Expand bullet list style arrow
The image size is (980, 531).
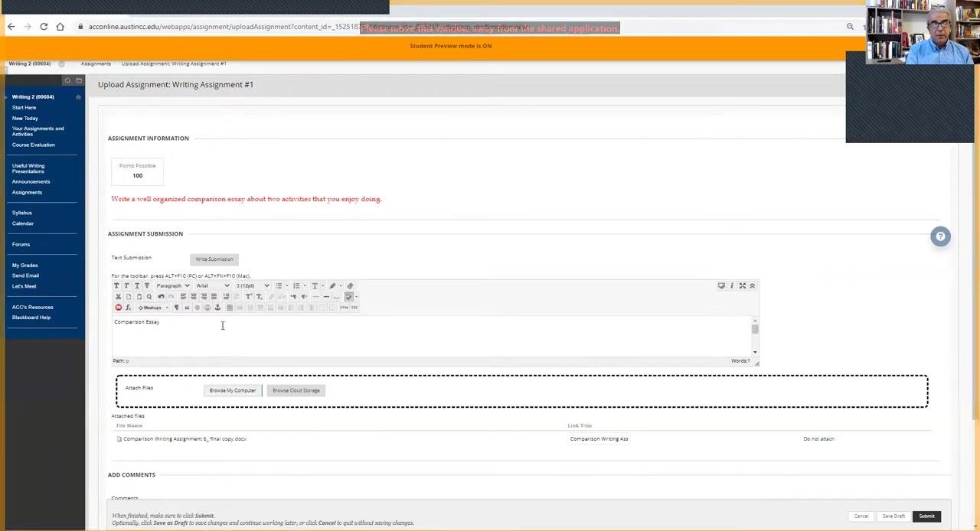click(287, 285)
